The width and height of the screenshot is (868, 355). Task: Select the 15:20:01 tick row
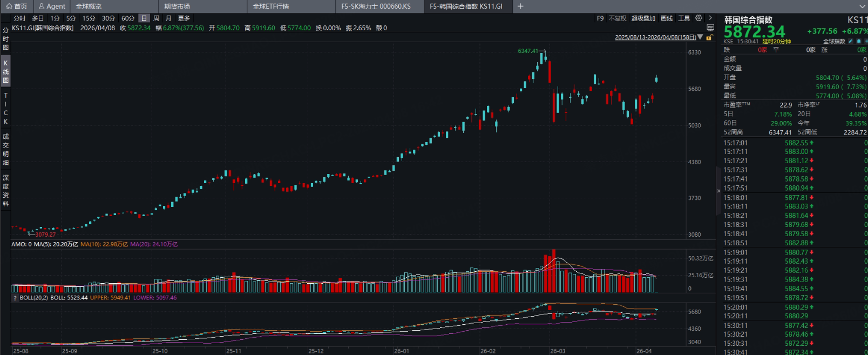(795, 307)
